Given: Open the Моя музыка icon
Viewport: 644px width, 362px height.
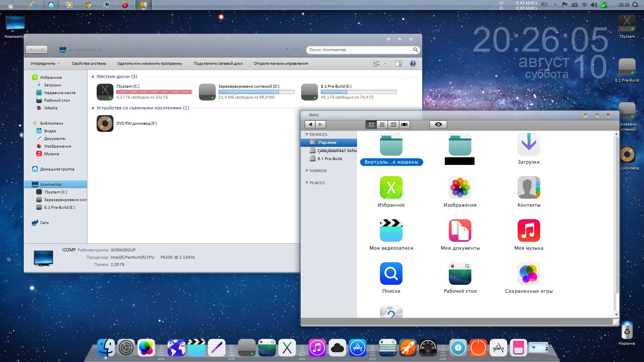Looking at the screenshot, I should [x=528, y=230].
